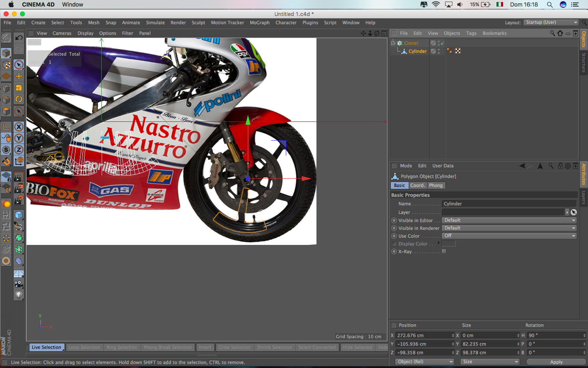The image size is (588, 368).
Task: Open viewport Cameras menu
Action: point(62,34)
